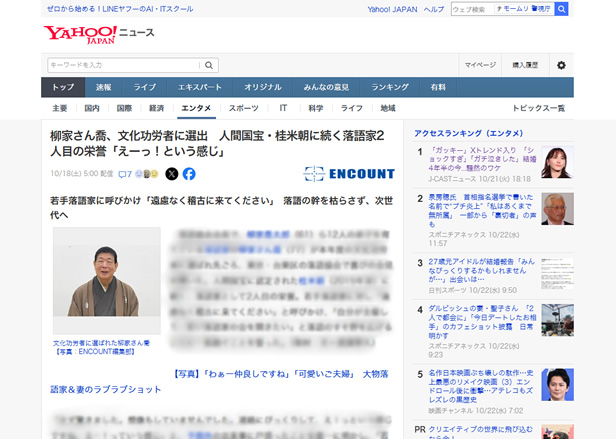This screenshot has height=439, width=616.
Task: Open the rakugo performer article photo
Action: pos(107,281)
